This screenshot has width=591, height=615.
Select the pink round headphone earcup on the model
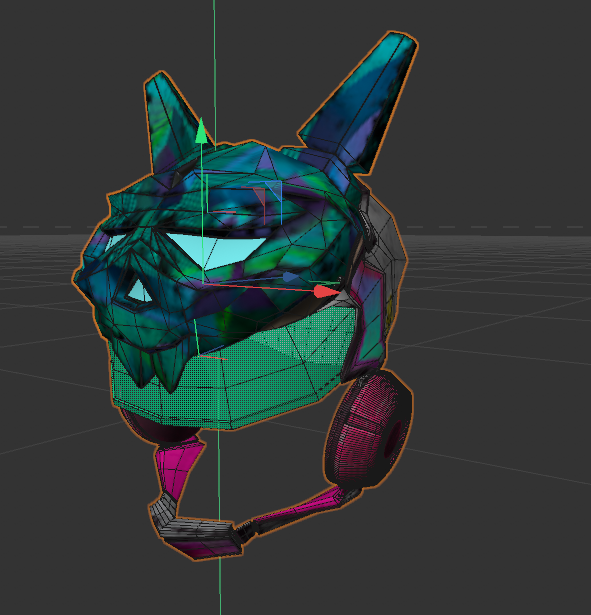(368, 429)
